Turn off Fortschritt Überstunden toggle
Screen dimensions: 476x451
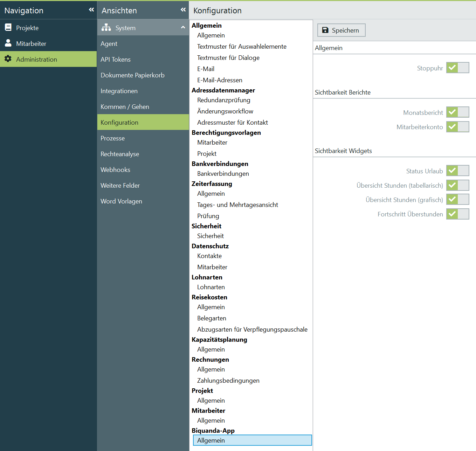coord(457,214)
